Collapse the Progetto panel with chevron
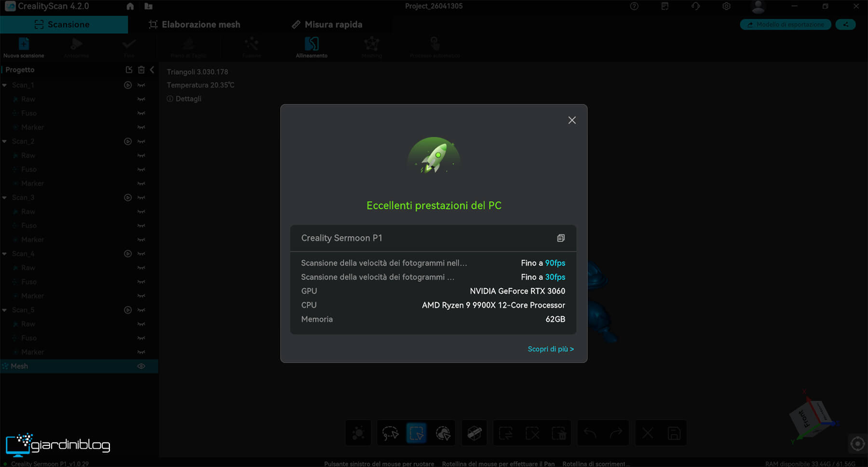The image size is (868, 467). 152,70
